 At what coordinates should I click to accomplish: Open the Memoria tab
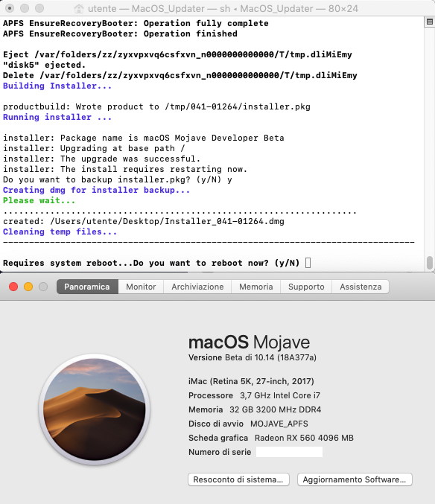click(x=256, y=287)
